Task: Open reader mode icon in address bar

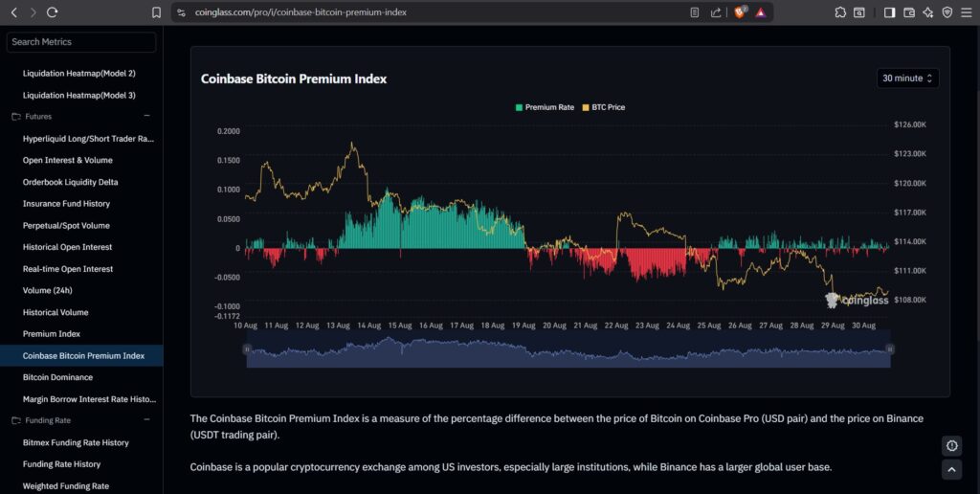Action: (x=695, y=12)
